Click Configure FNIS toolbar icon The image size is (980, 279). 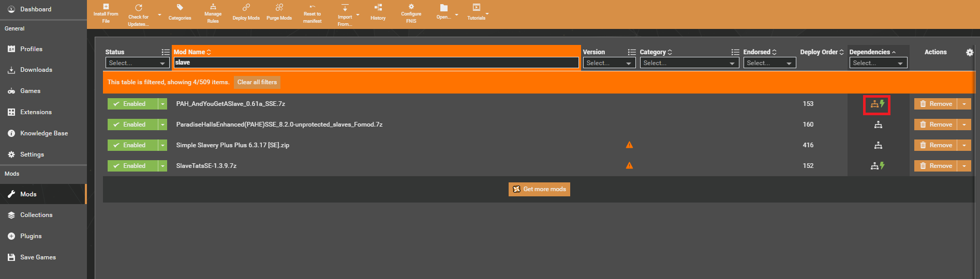(411, 14)
